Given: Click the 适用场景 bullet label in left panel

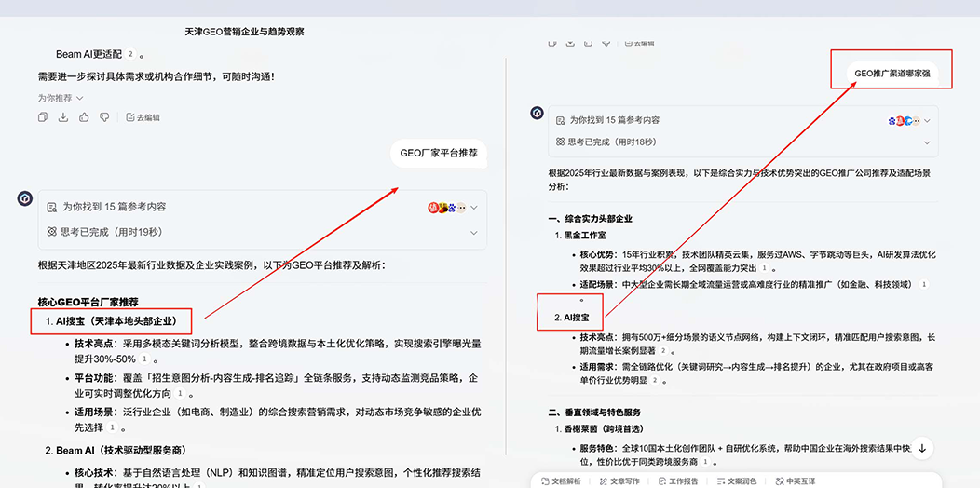Looking at the screenshot, I should [95, 413].
